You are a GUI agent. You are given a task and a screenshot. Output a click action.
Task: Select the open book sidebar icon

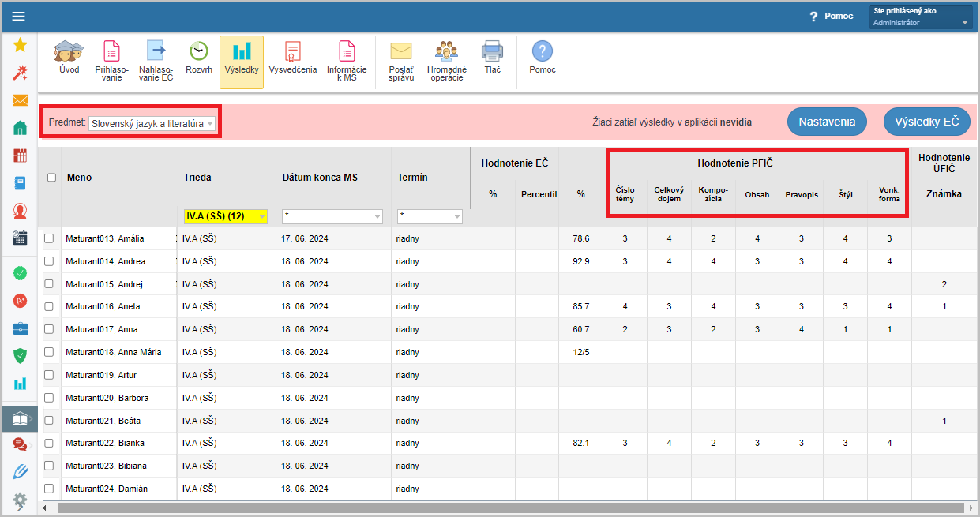click(21, 418)
